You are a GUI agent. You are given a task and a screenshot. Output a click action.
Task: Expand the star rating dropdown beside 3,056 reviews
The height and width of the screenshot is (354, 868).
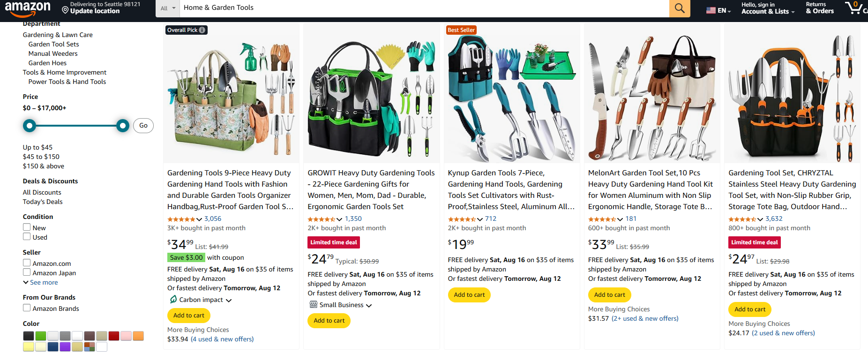(x=198, y=219)
